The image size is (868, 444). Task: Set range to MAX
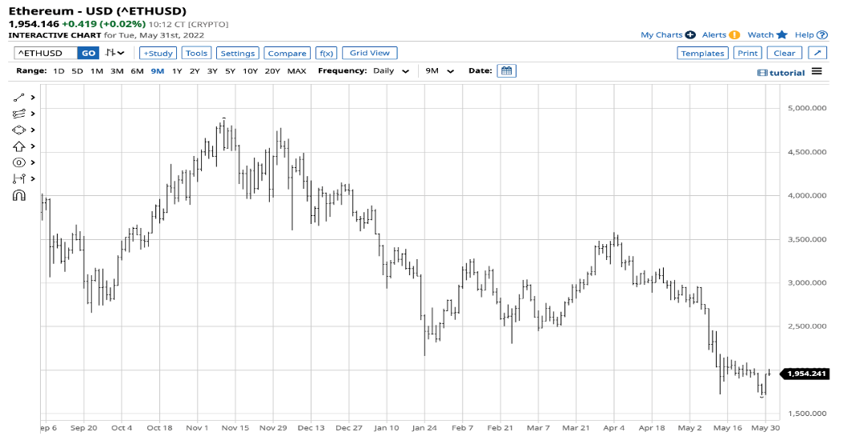[297, 71]
